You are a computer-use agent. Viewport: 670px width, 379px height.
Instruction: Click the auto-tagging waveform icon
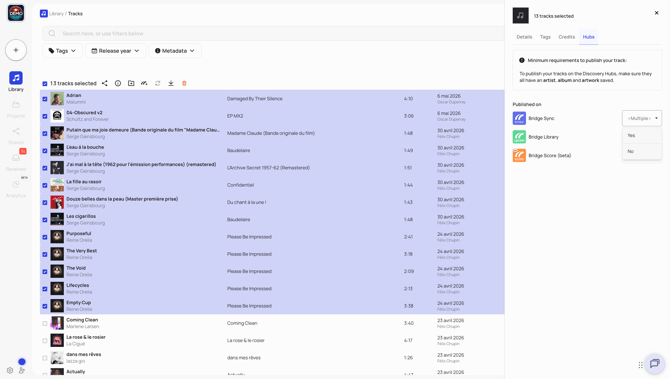144,83
